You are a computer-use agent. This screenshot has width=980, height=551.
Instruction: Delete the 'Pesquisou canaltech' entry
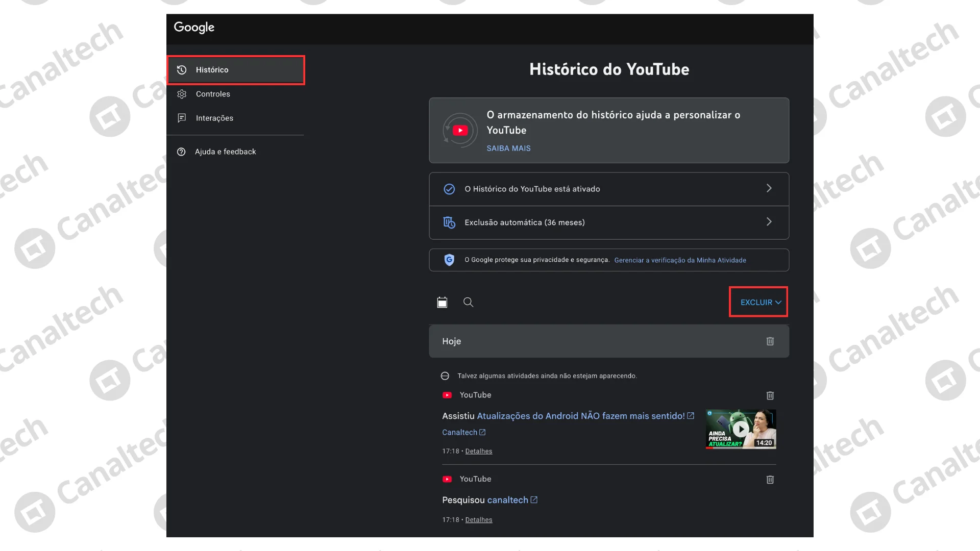click(x=770, y=480)
